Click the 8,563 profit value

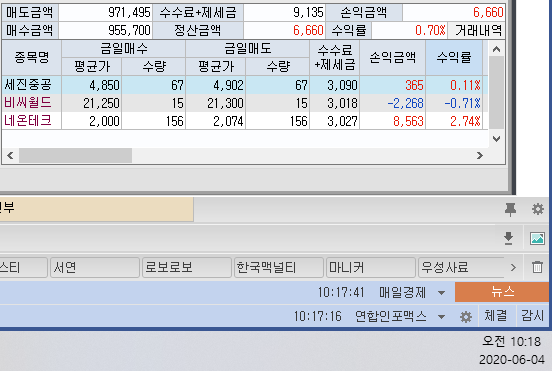point(408,121)
